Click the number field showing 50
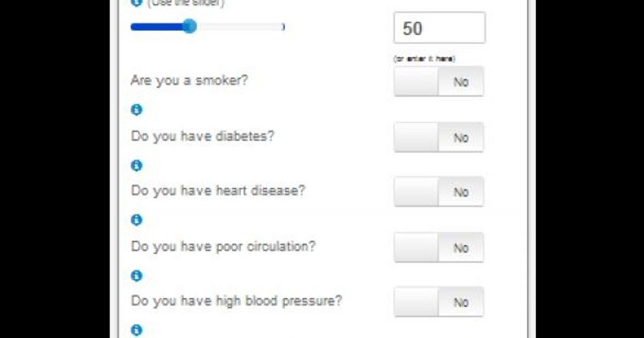 click(x=439, y=28)
